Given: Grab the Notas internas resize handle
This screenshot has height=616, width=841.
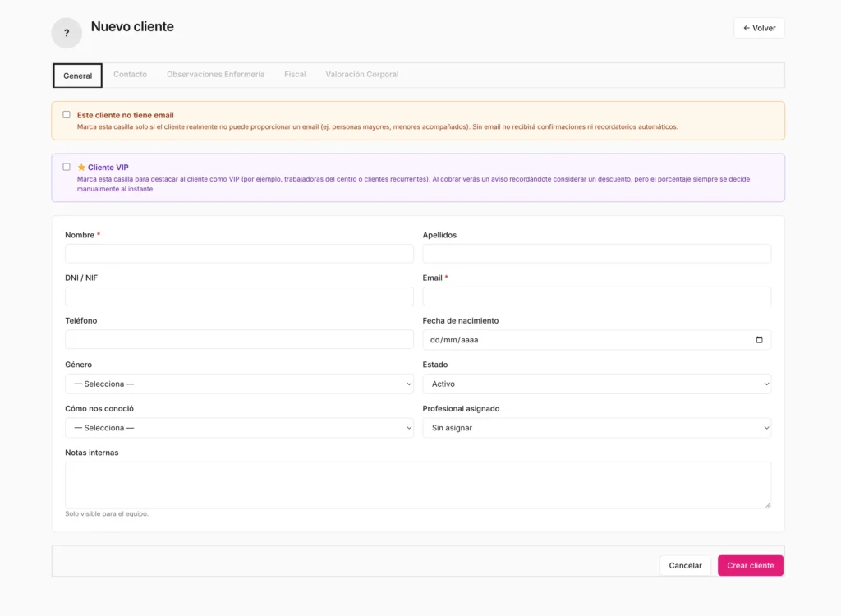Looking at the screenshot, I should click(768, 504).
